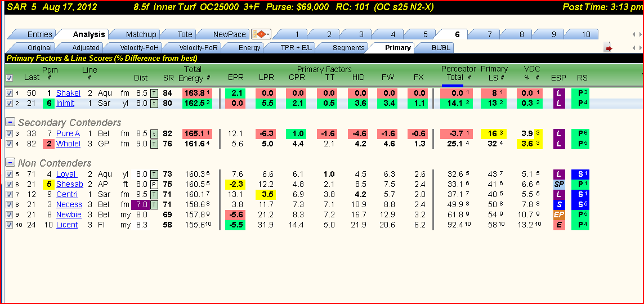Open the diamond icon tab after NewPace
Viewport: 644px width, 304px height.
(261, 34)
